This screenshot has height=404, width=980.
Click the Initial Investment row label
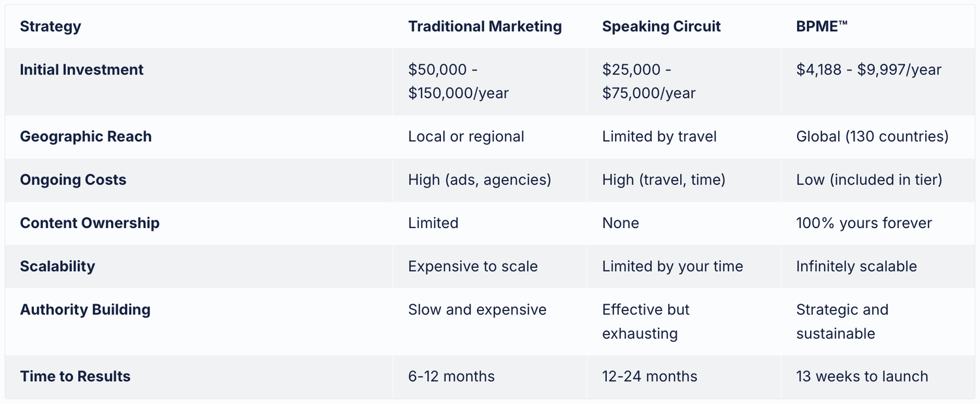pyautogui.click(x=82, y=70)
